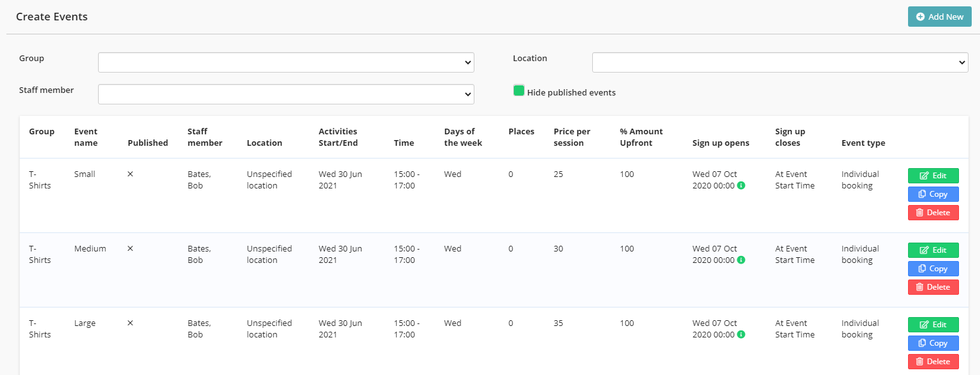Copy the Small T-Shirts event
Screen dimensions: 980x375
click(933, 194)
